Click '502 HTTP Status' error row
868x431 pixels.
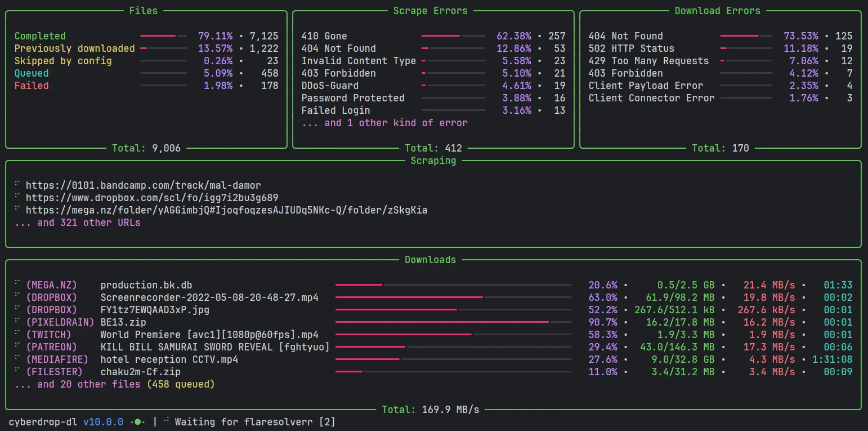point(721,48)
